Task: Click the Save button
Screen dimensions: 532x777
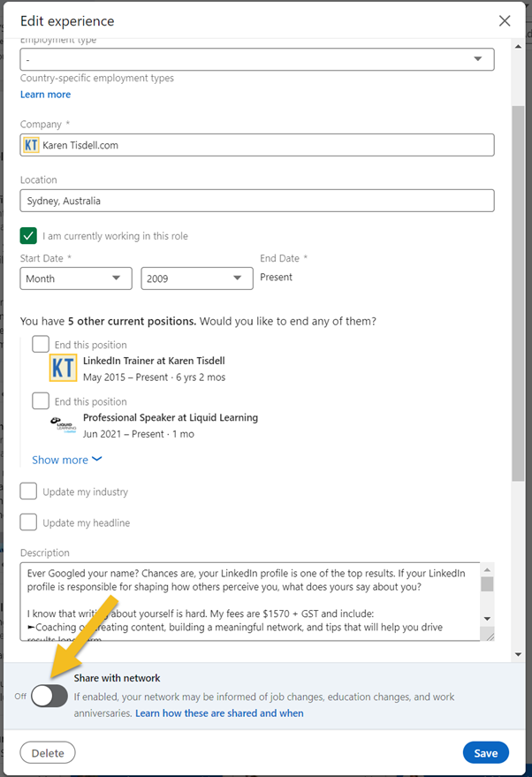Action: coord(486,753)
